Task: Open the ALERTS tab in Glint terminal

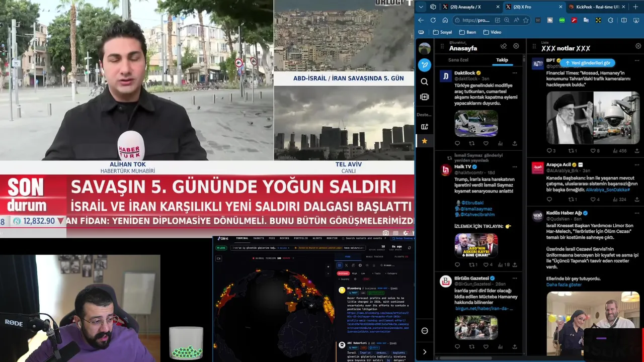Action: 317,238
